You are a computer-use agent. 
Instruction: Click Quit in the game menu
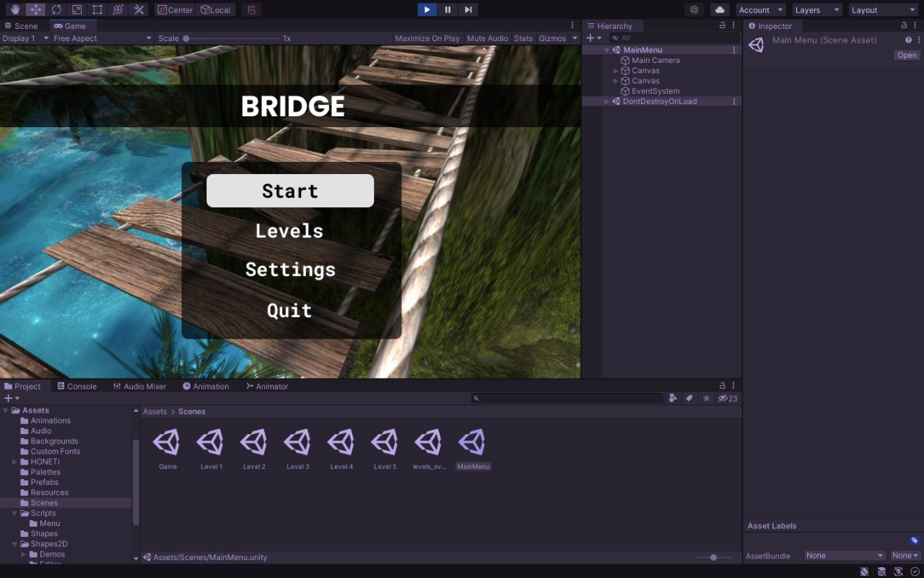pyautogui.click(x=289, y=310)
